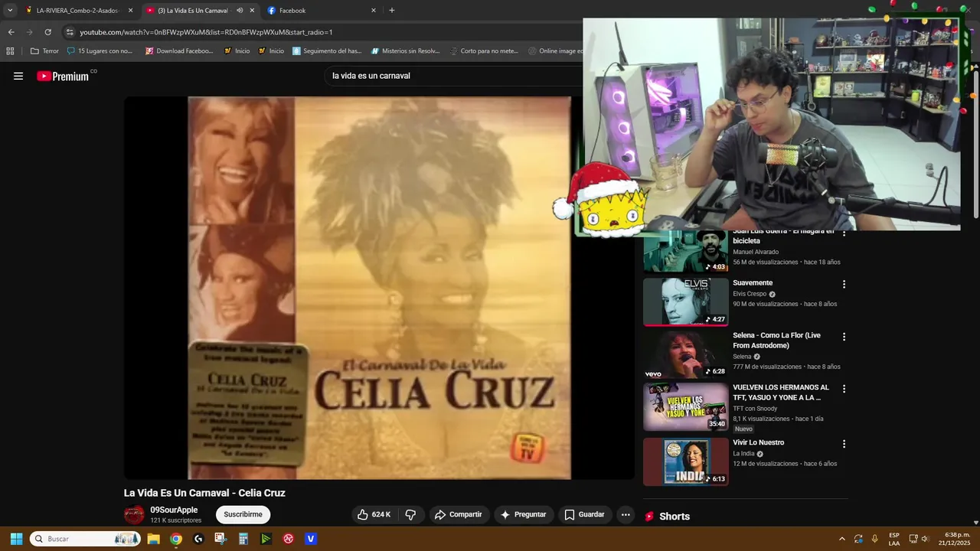Click microphone icon in system tray
Screen dimensions: 980x551
coord(874,539)
